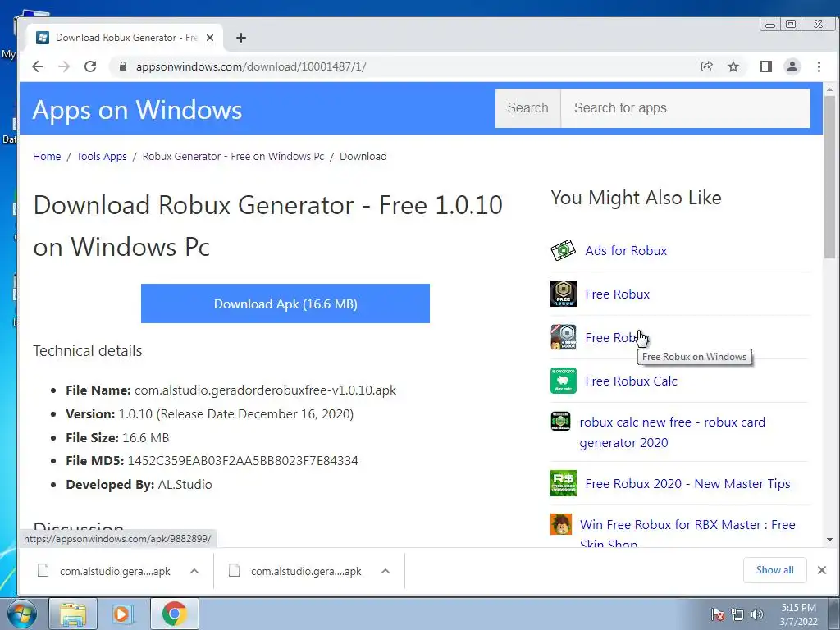Expand options for the second downloaded apk

point(386,571)
